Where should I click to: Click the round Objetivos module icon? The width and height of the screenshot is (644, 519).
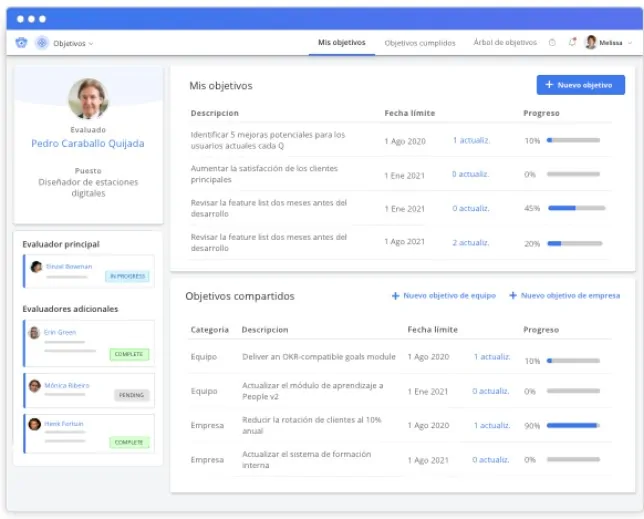[41, 43]
